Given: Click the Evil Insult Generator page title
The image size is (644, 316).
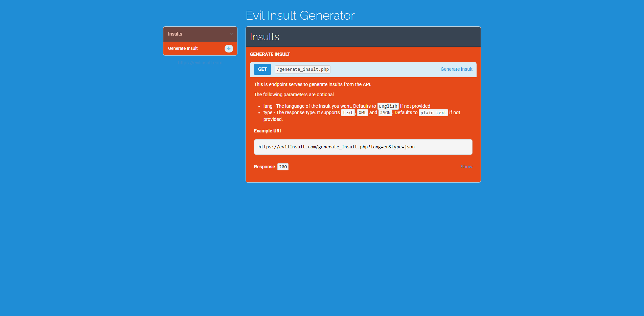Looking at the screenshot, I should (300, 15).
